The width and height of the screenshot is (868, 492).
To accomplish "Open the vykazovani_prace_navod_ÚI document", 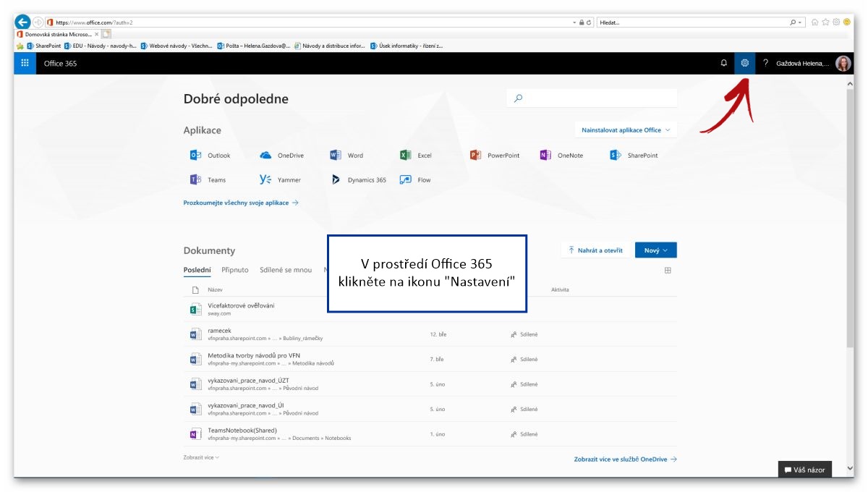I will pos(246,405).
